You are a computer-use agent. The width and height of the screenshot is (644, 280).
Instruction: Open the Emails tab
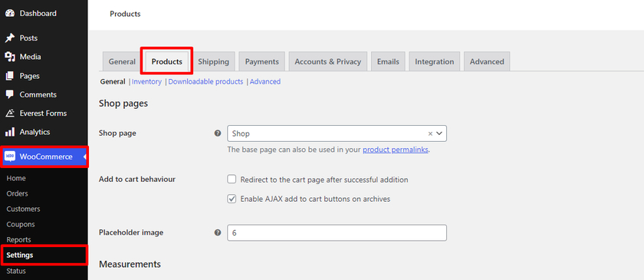click(388, 61)
